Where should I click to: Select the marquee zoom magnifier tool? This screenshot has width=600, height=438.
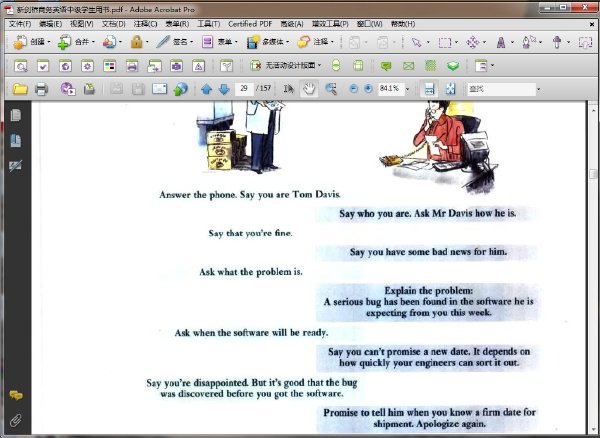click(331, 89)
